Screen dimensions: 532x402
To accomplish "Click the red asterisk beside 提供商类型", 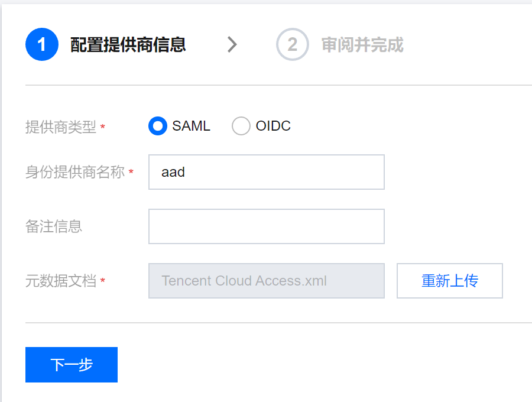I will tap(103, 128).
